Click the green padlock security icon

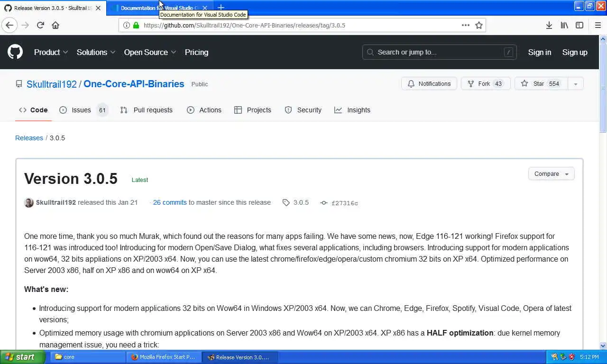136,25
